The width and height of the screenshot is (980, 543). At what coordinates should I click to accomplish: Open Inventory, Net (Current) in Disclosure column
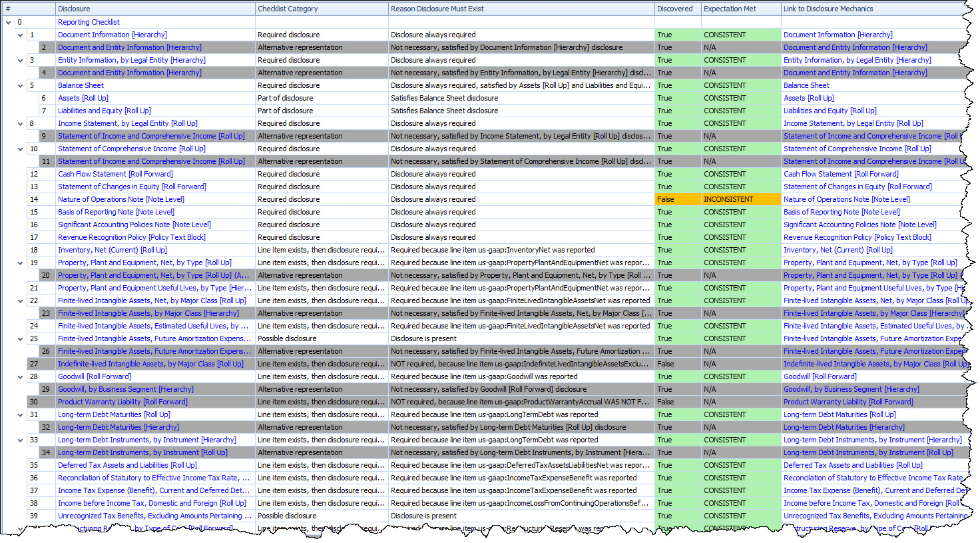click(113, 250)
